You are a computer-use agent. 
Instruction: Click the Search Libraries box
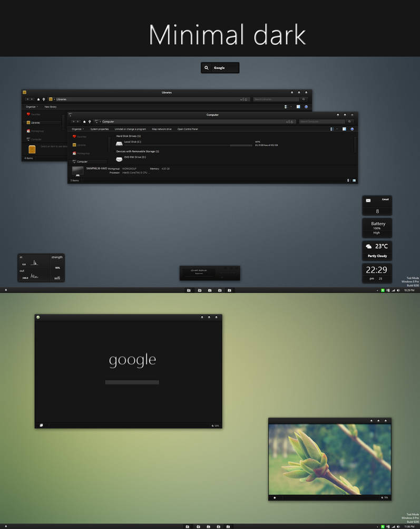click(276, 99)
